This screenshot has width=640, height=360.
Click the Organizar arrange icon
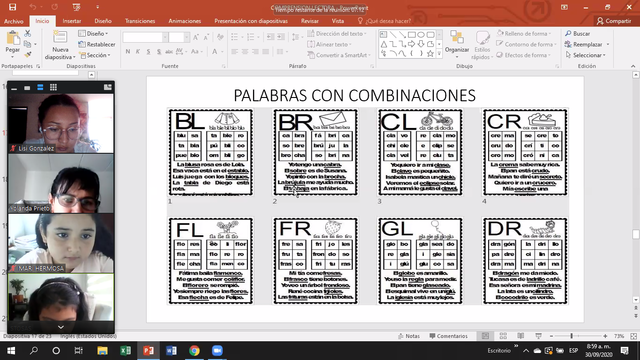pos(457,37)
